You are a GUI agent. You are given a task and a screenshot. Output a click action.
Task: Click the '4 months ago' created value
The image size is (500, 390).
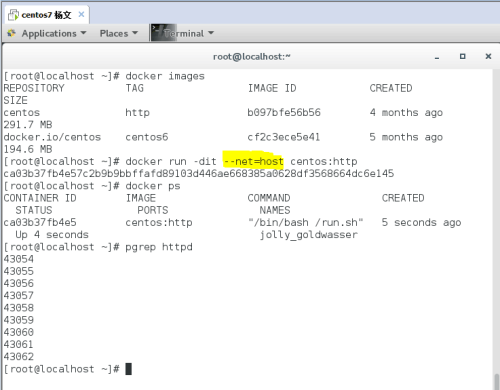point(406,113)
